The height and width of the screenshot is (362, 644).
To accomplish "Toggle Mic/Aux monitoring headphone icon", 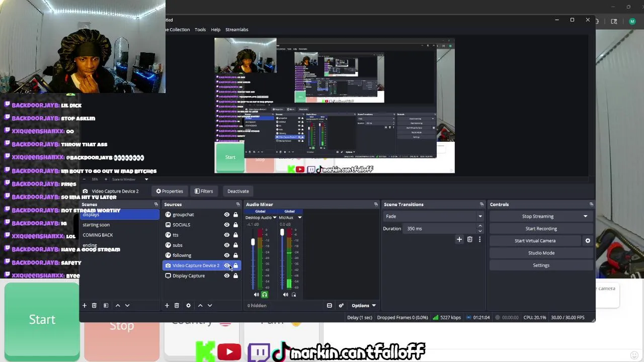I will click(294, 295).
